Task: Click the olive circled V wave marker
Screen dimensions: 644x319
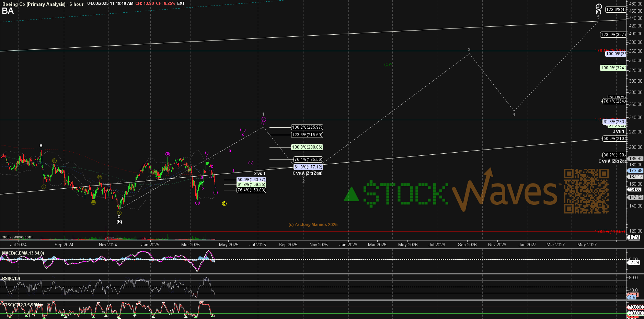Action: coord(119,213)
